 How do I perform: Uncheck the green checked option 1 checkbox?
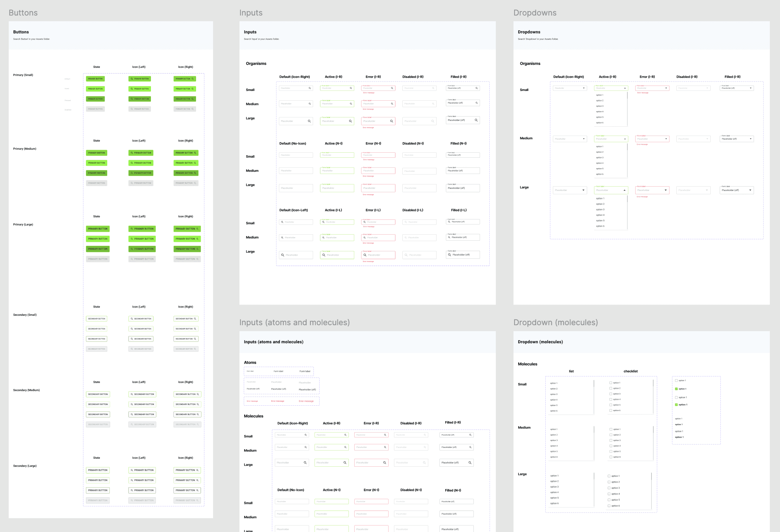[676, 389]
